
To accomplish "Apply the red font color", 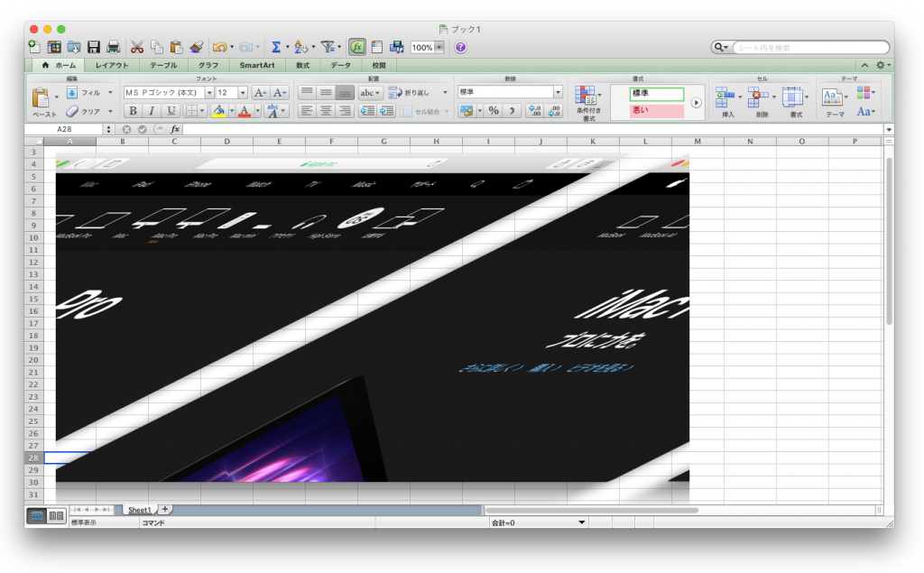I will pos(245,110).
